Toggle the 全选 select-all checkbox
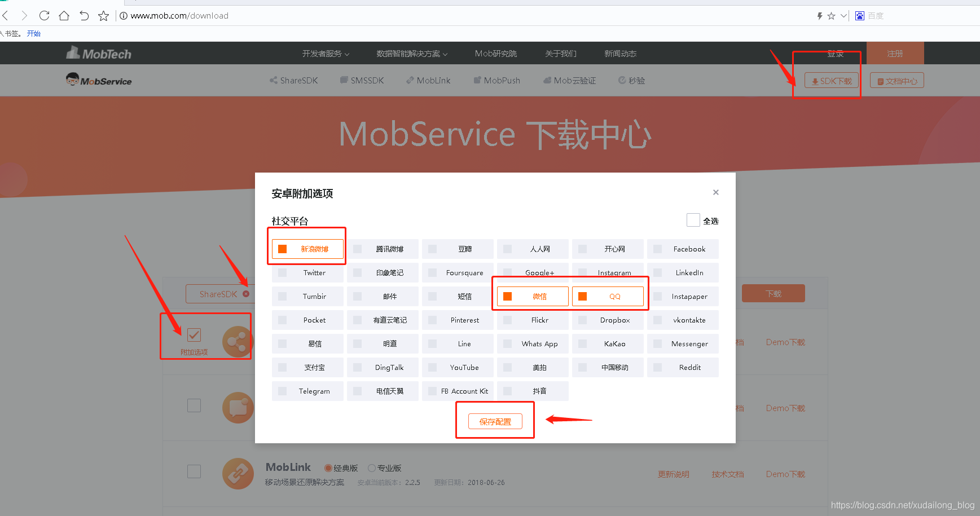 (x=693, y=220)
